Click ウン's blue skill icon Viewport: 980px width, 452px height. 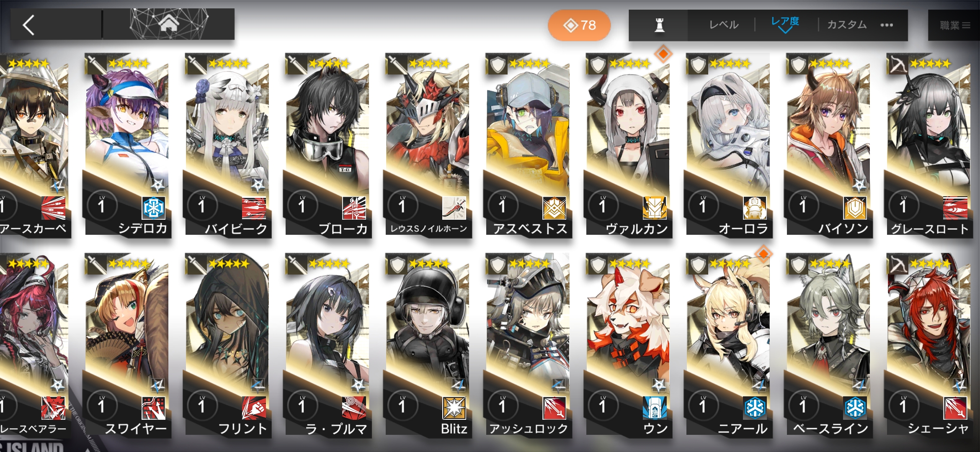tap(654, 408)
